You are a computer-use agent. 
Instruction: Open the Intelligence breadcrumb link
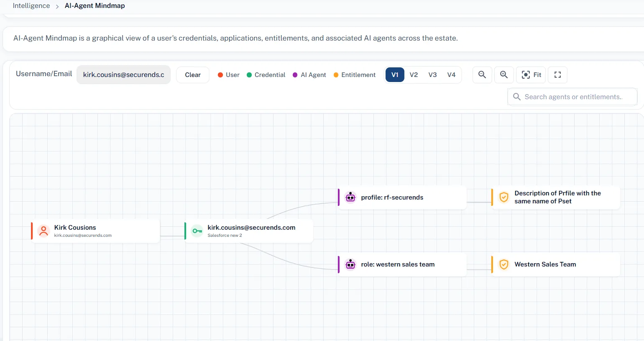31,5
